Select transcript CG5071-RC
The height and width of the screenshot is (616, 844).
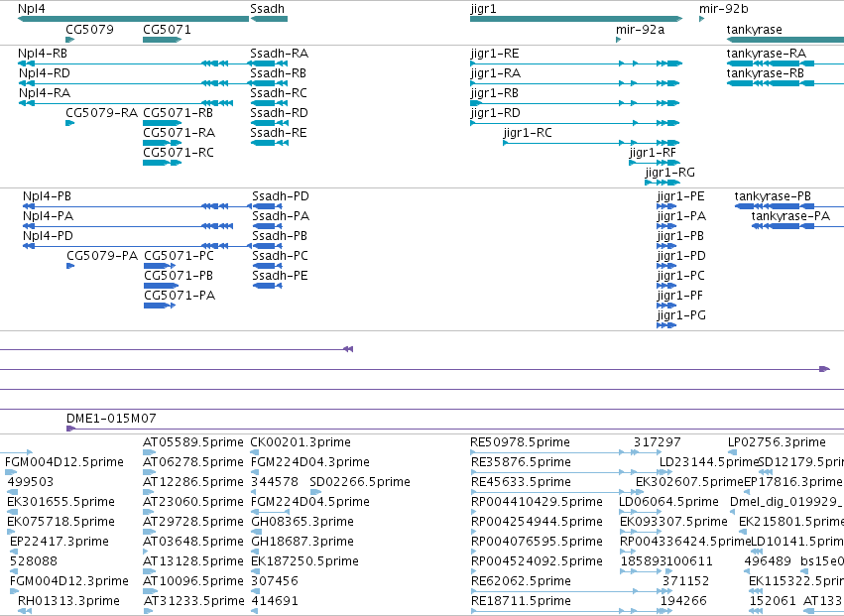pos(162,163)
